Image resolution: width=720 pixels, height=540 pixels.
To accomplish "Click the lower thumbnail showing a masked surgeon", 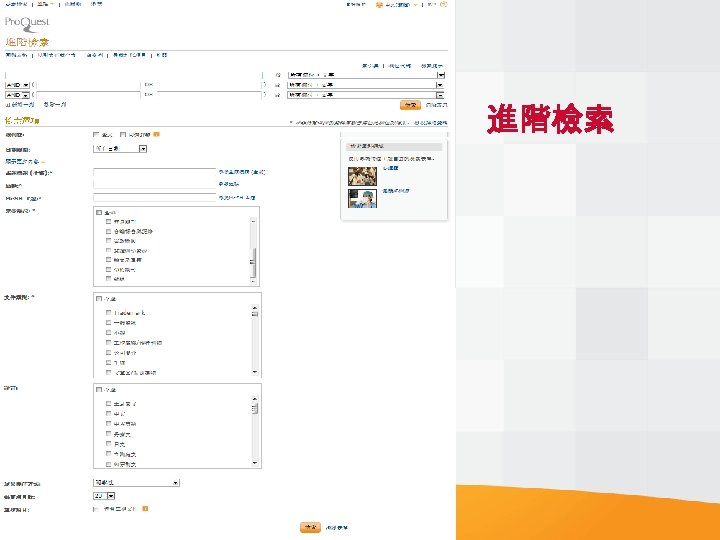I will tap(362, 198).
